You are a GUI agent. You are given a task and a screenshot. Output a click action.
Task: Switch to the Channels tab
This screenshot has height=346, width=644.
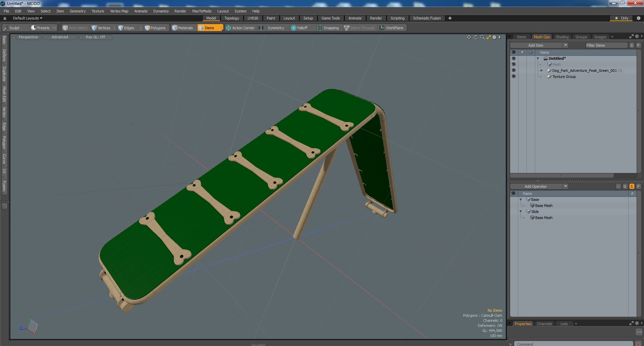tap(544, 324)
